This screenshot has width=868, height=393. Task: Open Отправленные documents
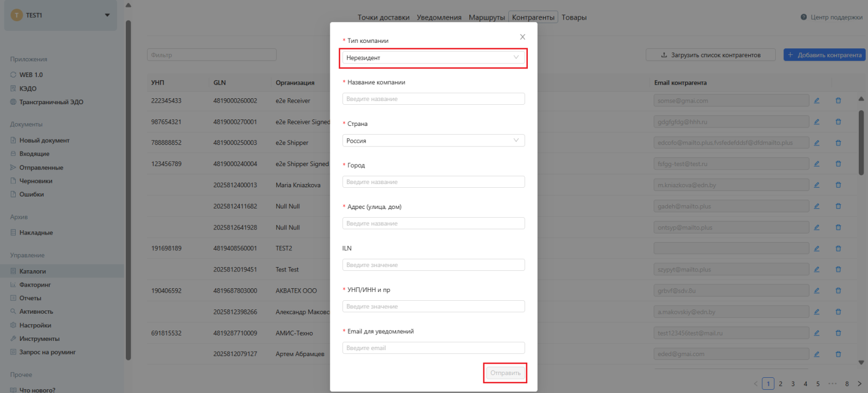(36, 168)
